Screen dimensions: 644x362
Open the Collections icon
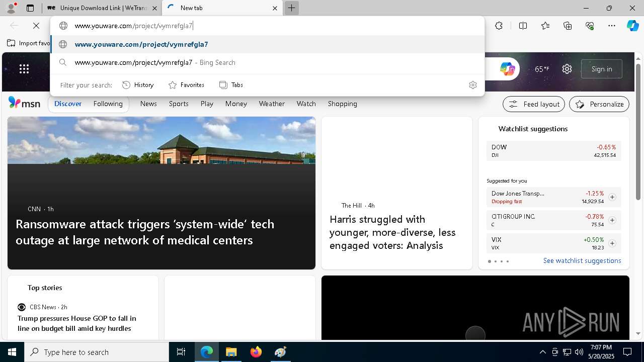pyautogui.click(x=568, y=26)
